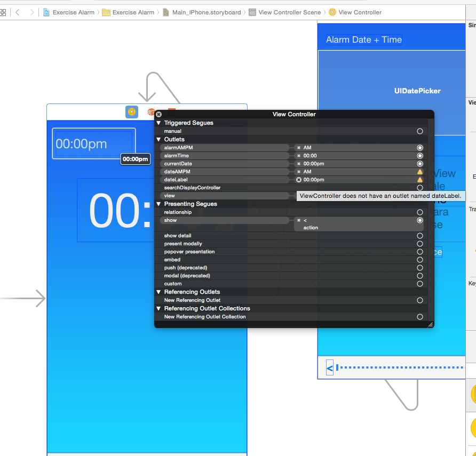Image resolution: width=476 pixels, height=456 pixels.
Task: Collapse the Outlets section disclosure triangle
Action: [158, 139]
